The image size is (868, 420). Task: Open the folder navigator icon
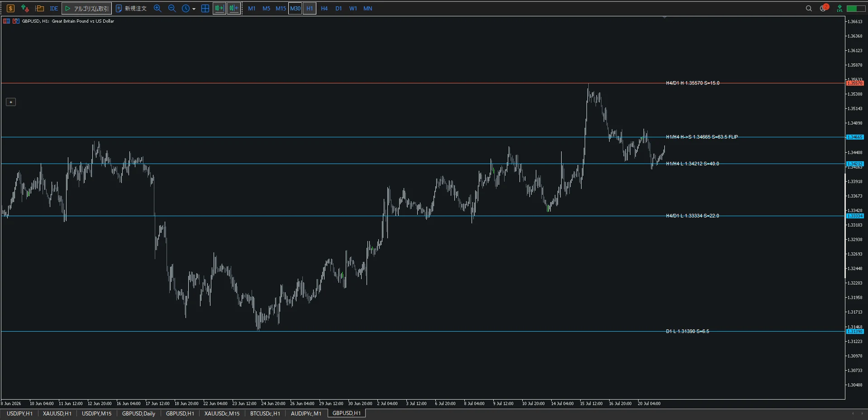[39, 8]
